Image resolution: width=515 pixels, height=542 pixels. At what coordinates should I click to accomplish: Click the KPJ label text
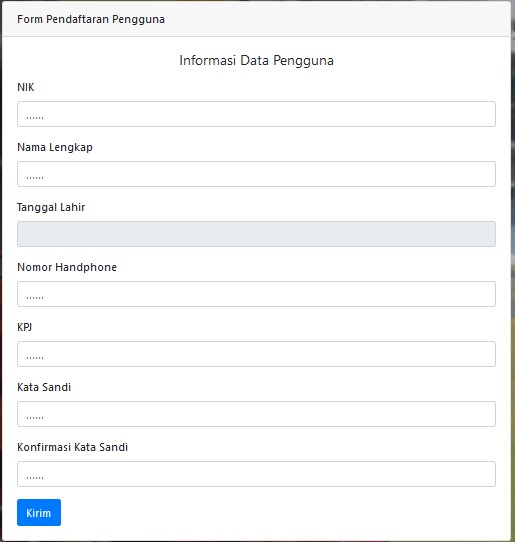click(25, 327)
